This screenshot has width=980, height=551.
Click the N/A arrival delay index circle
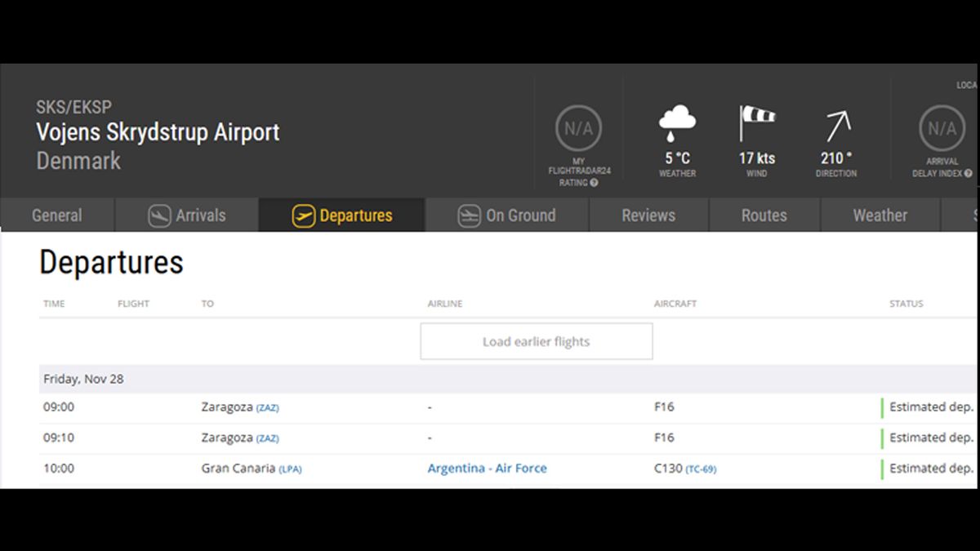[941, 129]
